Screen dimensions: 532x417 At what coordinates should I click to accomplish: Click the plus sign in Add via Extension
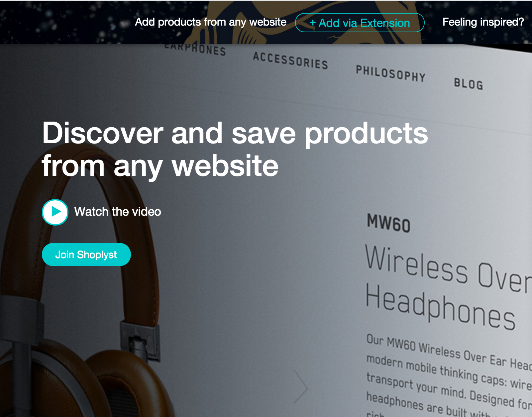click(312, 23)
